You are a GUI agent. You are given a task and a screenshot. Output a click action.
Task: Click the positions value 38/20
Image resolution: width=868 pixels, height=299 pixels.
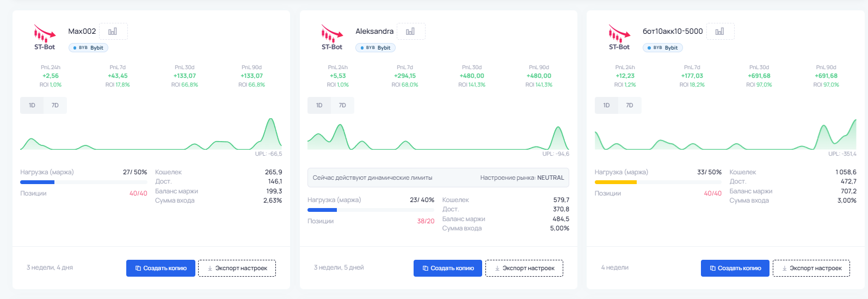click(x=426, y=221)
